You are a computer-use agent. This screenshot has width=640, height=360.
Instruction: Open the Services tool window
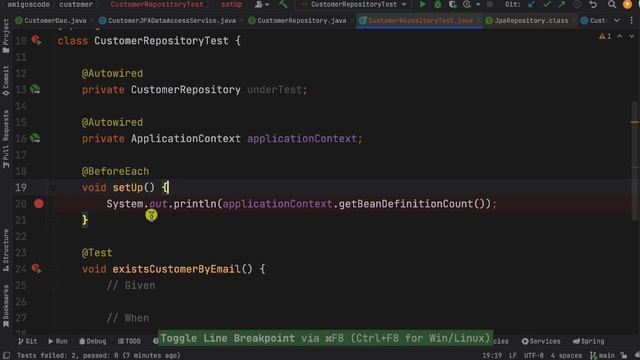[541, 341]
